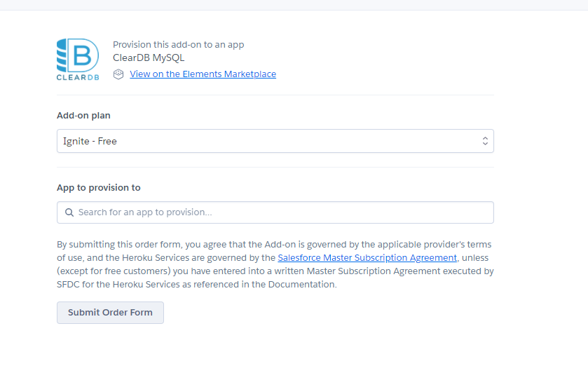Open 'View on the Elements Marketplace' link

[203, 74]
